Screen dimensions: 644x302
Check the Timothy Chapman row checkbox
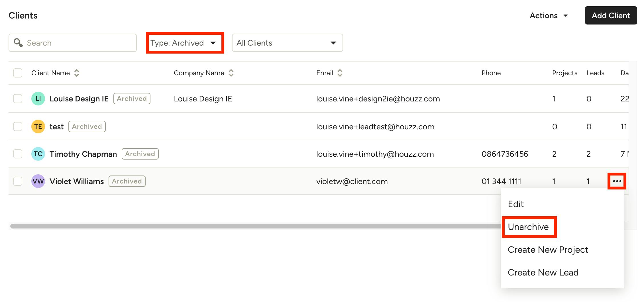[18, 154]
